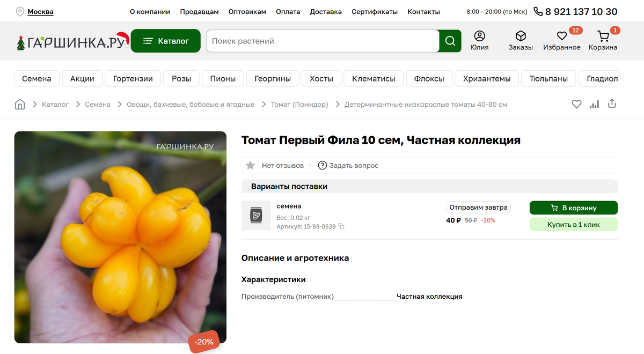This screenshot has width=644, height=354.
Task: Expand the Описание и агротехника section
Action: (x=295, y=258)
